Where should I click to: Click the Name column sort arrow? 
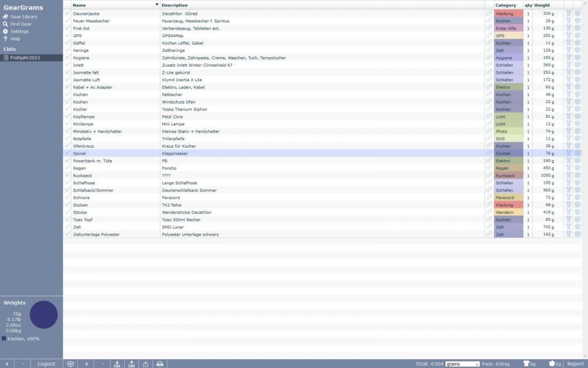coord(156,5)
